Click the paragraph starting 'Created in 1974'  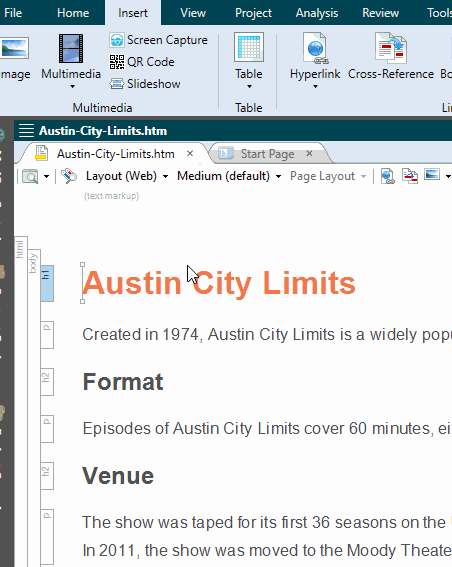(x=267, y=334)
